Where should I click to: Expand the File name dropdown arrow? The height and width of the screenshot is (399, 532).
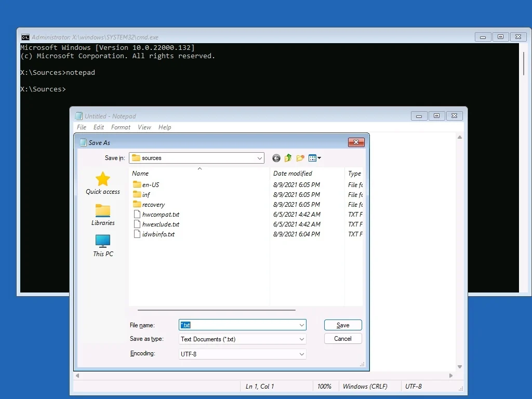coord(302,325)
